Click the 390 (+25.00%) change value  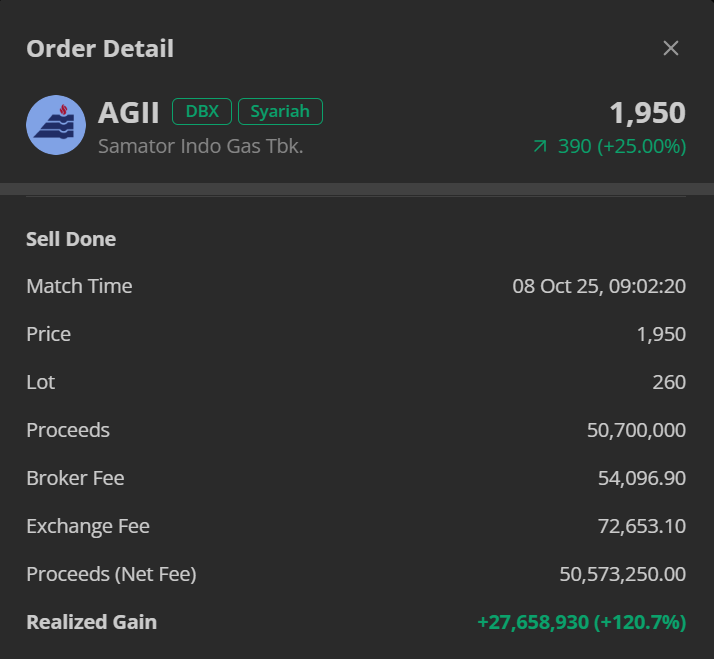621,146
